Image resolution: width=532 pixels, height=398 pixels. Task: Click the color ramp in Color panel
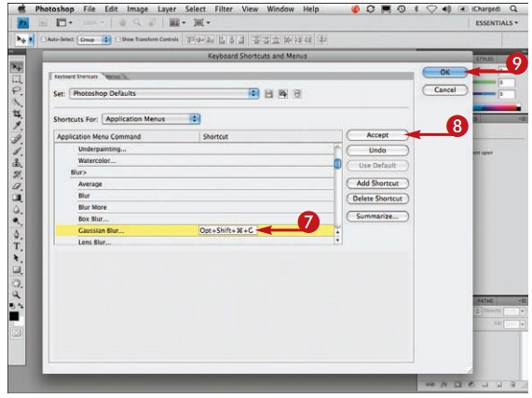497,108
